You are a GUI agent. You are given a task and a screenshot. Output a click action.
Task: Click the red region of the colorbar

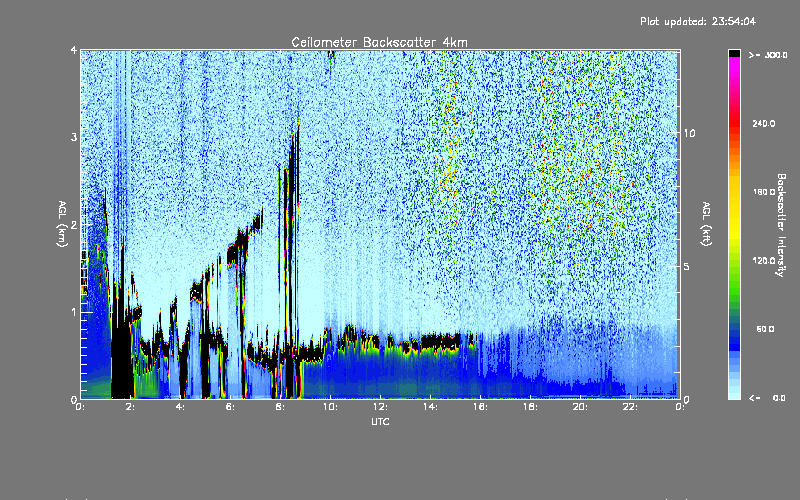(x=734, y=125)
